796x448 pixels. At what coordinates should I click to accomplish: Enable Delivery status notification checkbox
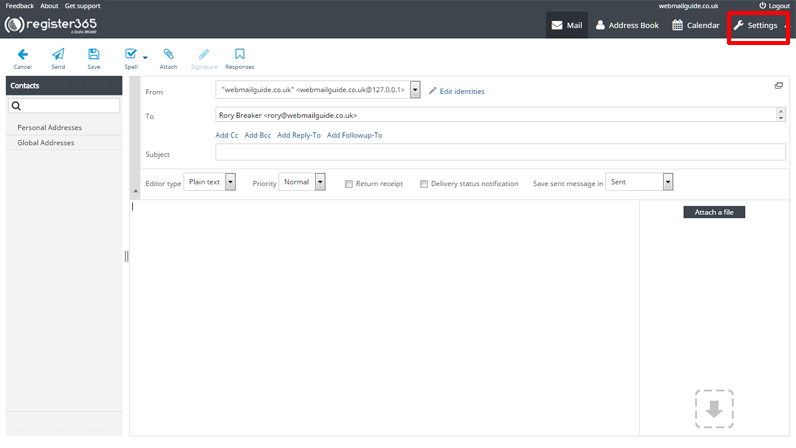pyautogui.click(x=424, y=184)
